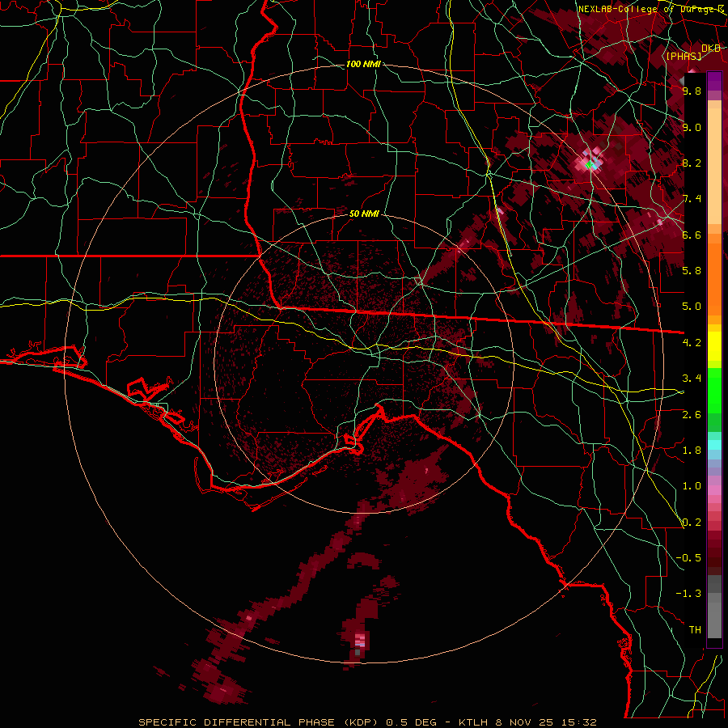Screen dimensions: 728x728
Task: Select the -1.3 value on the scale
Action: point(688,594)
